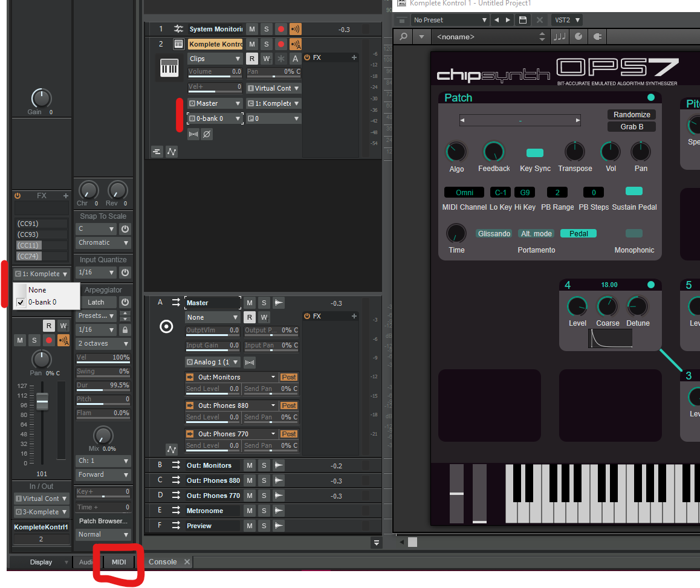Open the Komplete Kontrol scale notes icon
This screenshot has height=588, width=700.
[559, 37]
